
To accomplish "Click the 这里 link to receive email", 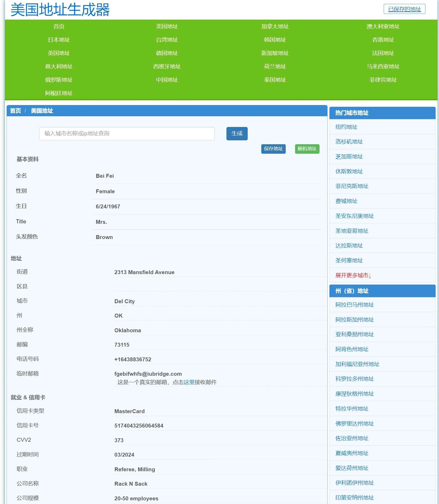I will (189, 382).
